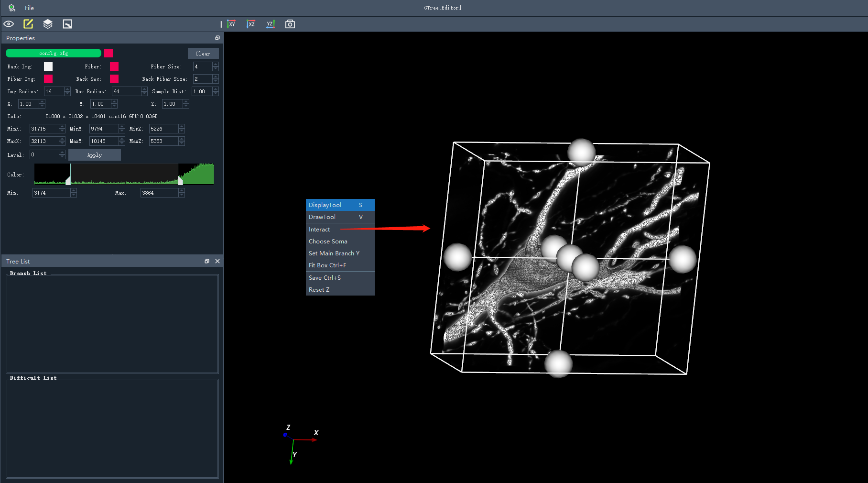Select the yellow edit pencil icon
Image resolution: width=868 pixels, height=483 pixels.
click(28, 24)
